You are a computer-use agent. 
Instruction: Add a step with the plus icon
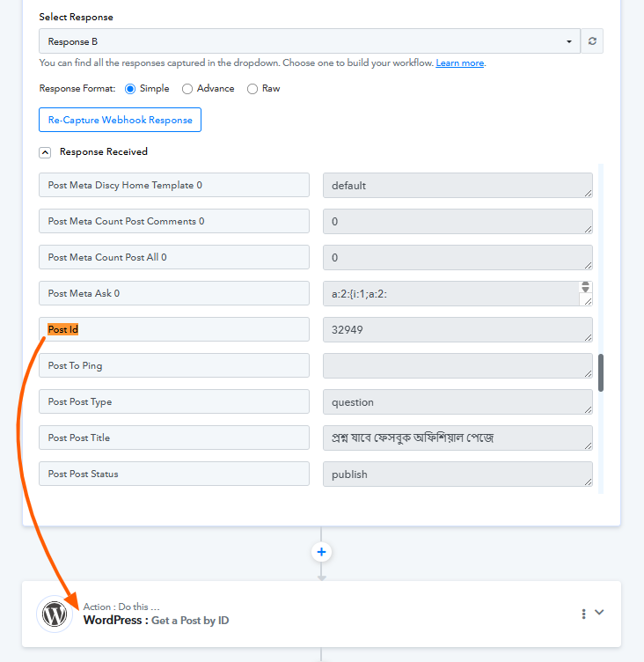322,552
